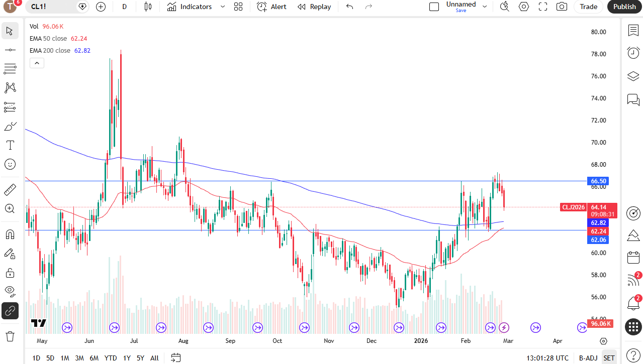Viewport: 643px width, 364px height.
Task: Open chart settings hexagon icon
Action: tap(524, 7)
